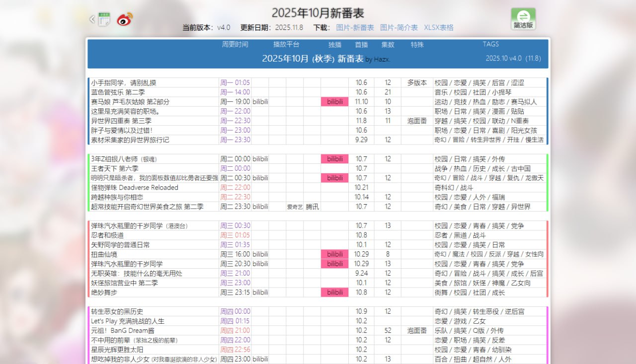Select 无职英雄：技能什么的毫无用处 title

pos(136,274)
